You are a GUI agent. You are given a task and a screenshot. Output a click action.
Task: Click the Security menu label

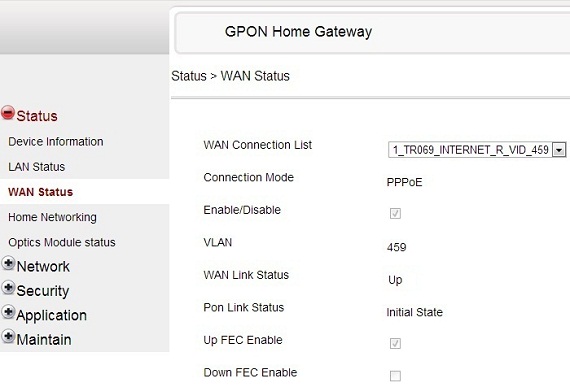coord(43,291)
